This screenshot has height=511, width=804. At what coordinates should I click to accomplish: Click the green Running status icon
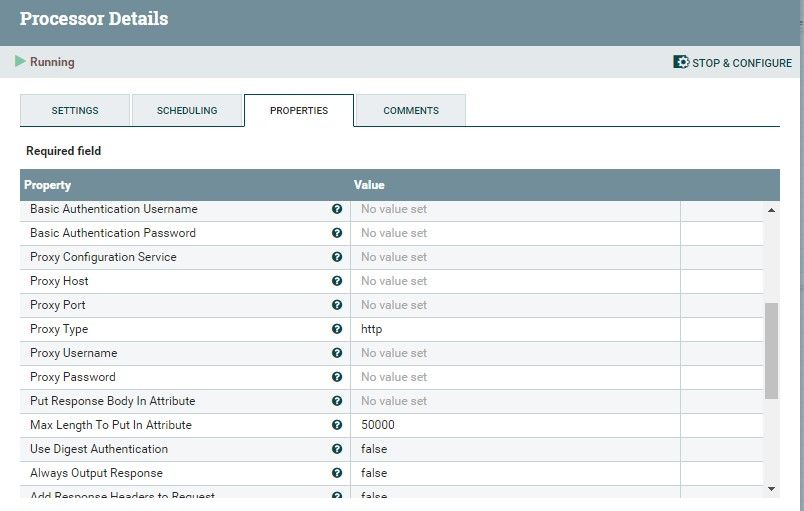20,62
